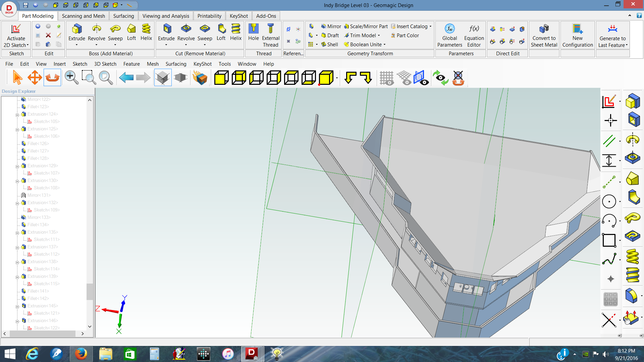Open Trim Model dropdown

tap(379, 36)
